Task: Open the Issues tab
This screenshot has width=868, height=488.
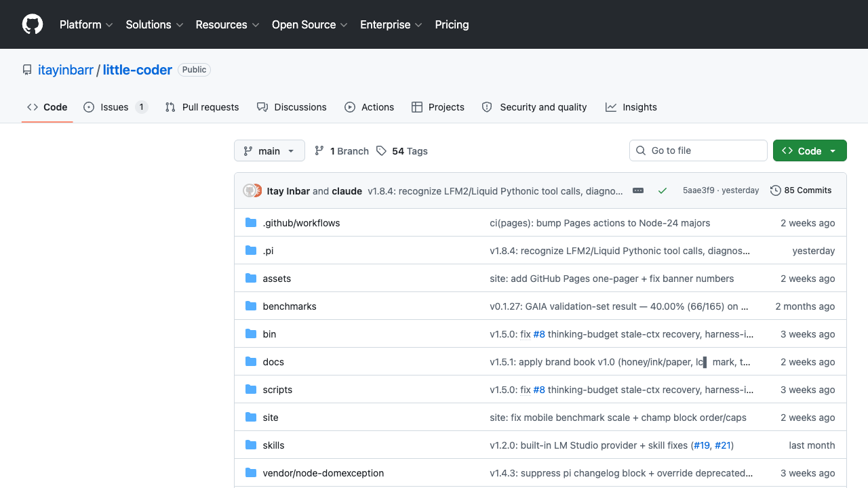Action: tap(115, 107)
